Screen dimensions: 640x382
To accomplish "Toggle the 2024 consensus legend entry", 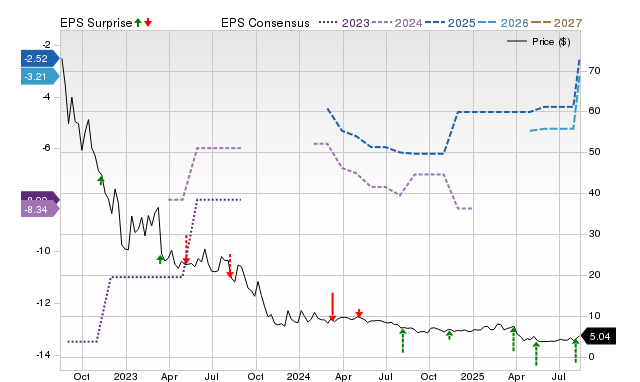I will (x=397, y=23).
